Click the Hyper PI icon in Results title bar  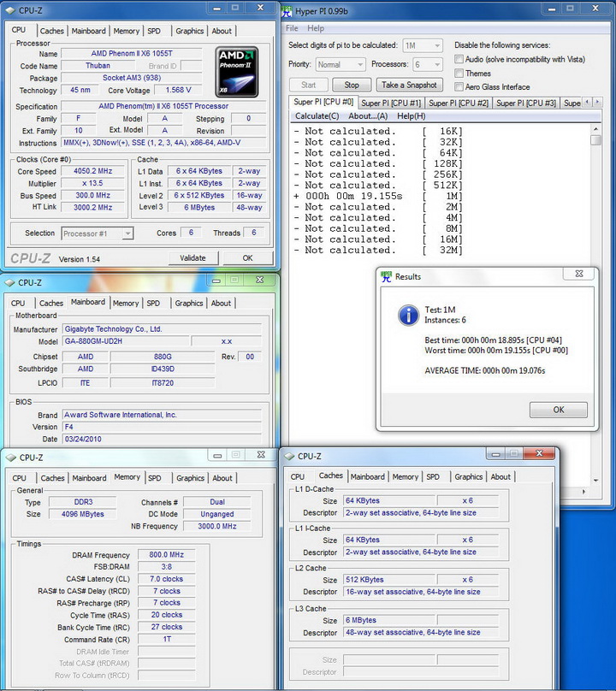[386, 276]
